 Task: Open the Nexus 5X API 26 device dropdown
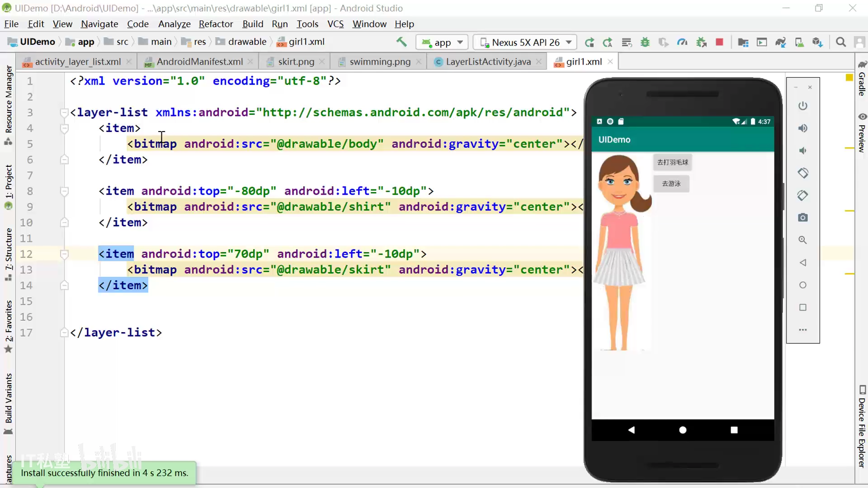[x=525, y=42]
